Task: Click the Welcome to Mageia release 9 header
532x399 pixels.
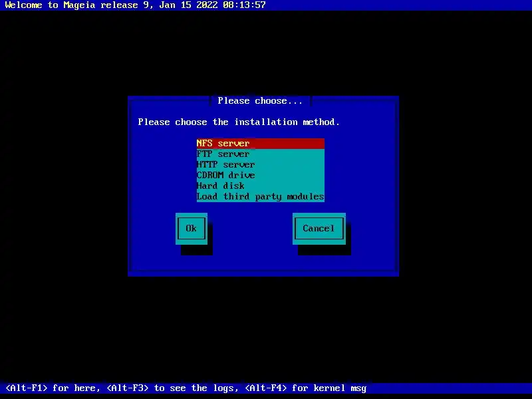Action: (135, 5)
